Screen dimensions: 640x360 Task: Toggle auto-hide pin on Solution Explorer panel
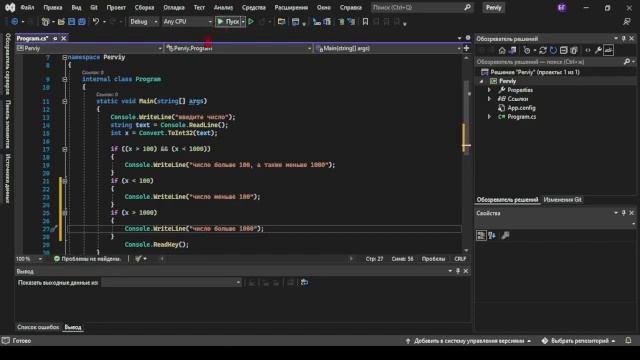point(623,38)
